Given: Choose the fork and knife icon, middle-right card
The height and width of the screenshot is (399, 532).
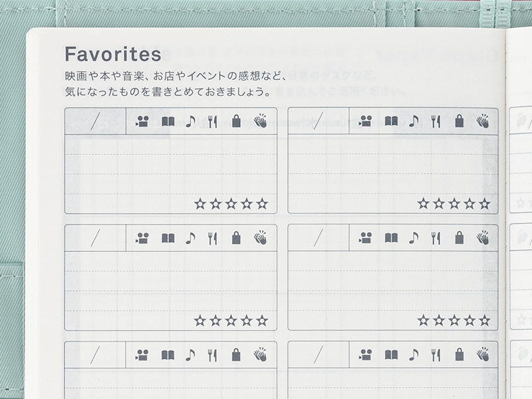Looking at the screenshot, I should 436,237.
